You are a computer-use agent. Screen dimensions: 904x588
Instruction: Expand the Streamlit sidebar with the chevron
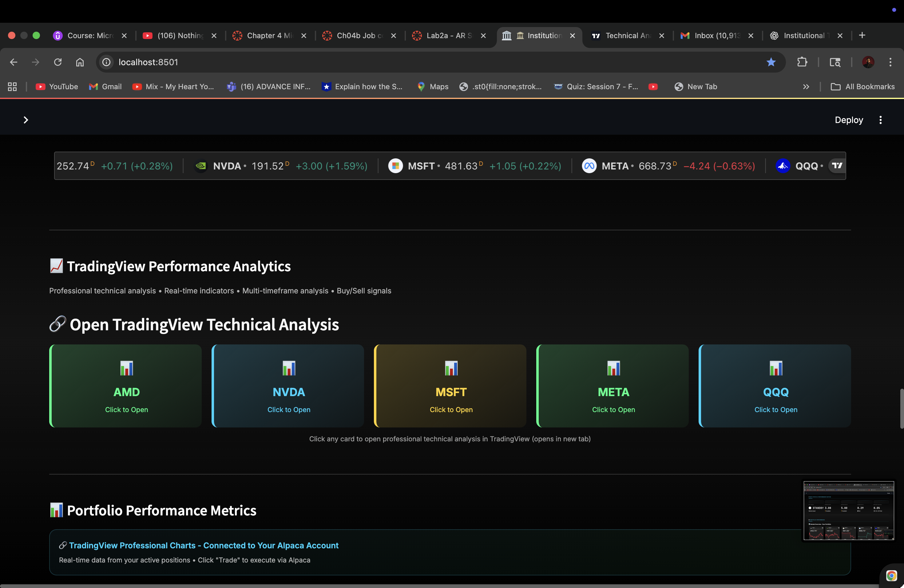click(26, 120)
